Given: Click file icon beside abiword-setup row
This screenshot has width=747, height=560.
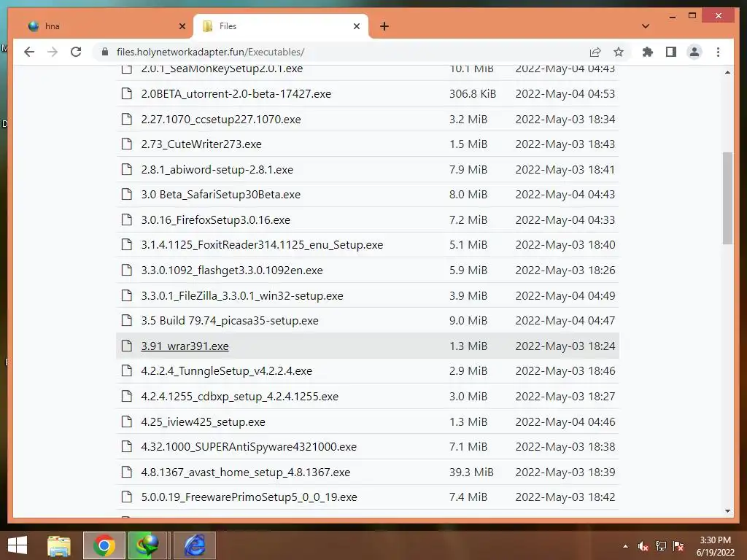Looking at the screenshot, I should point(127,169).
